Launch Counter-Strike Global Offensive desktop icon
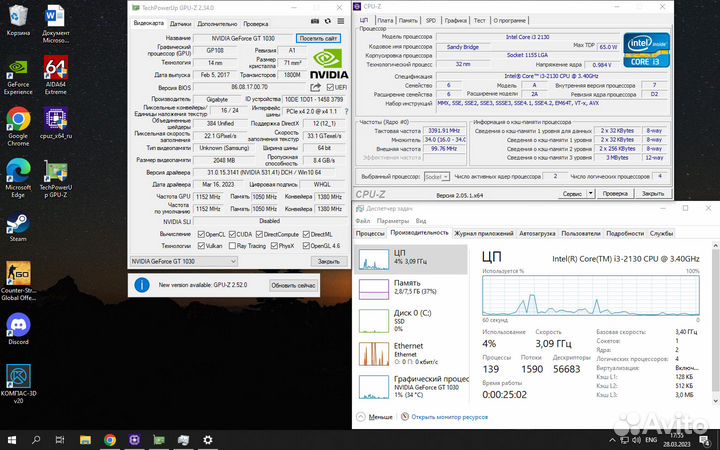Image resolution: width=720 pixels, height=450 pixels. click(x=18, y=281)
